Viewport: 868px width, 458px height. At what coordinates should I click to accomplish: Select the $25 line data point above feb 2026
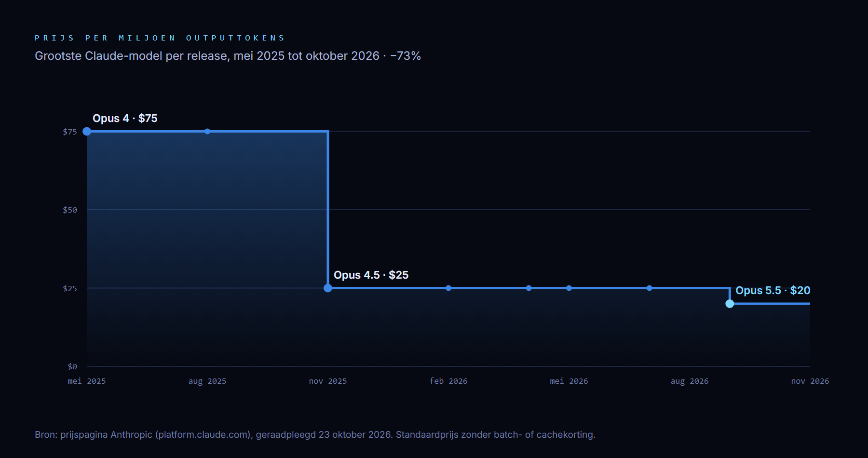point(448,288)
